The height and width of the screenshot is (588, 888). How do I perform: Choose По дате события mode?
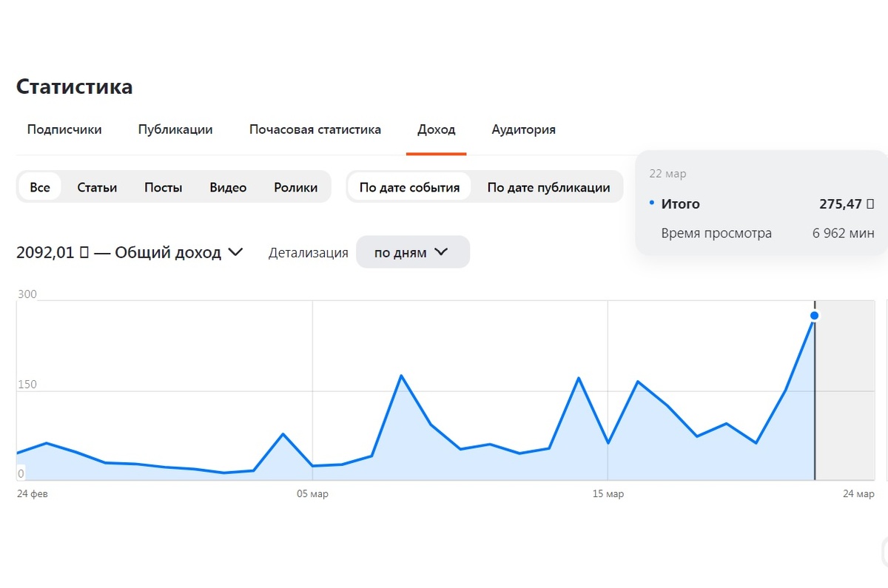coord(409,187)
